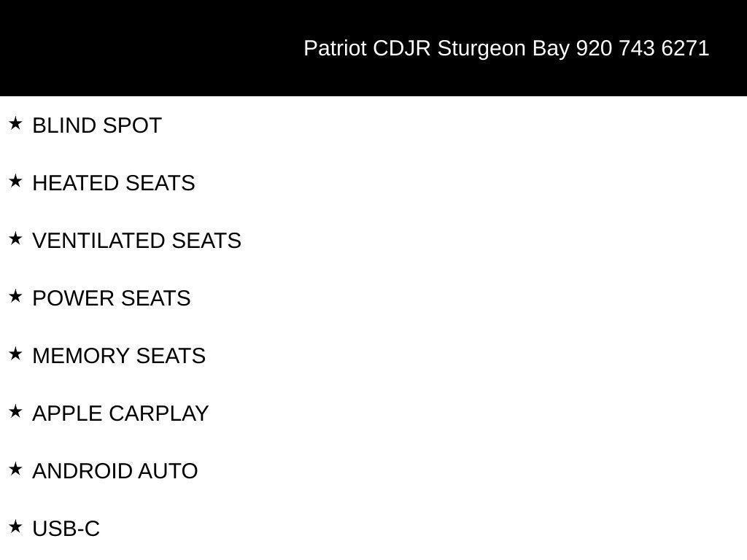Click the POWER SEATS feature label
This screenshot has width=747, height=560.
point(112,298)
